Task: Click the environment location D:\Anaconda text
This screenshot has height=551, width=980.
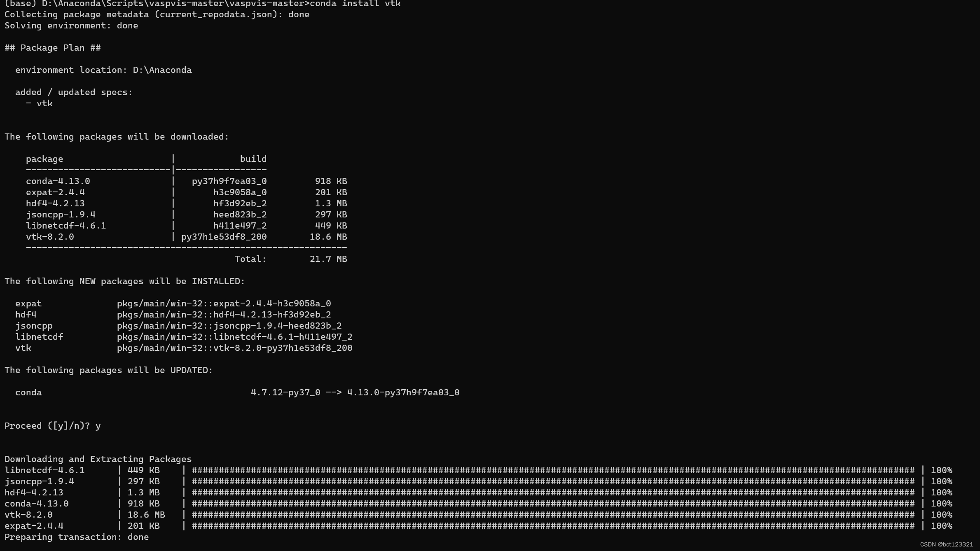Action: 103,70
